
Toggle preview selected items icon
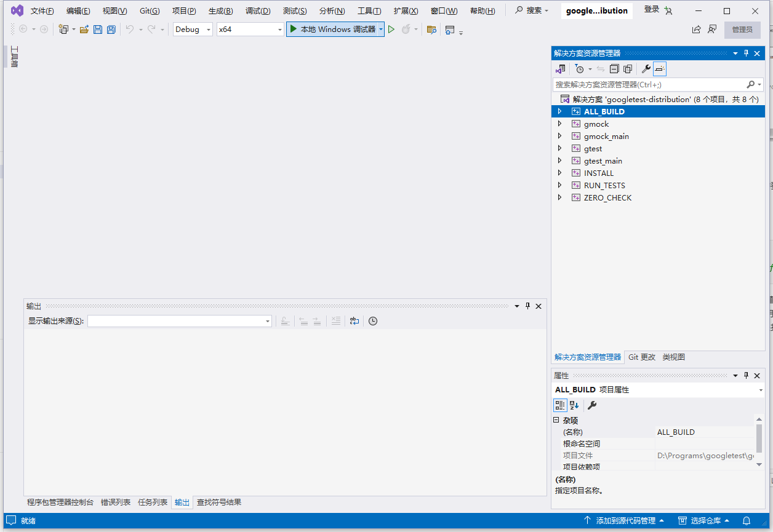(x=660, y=69)
